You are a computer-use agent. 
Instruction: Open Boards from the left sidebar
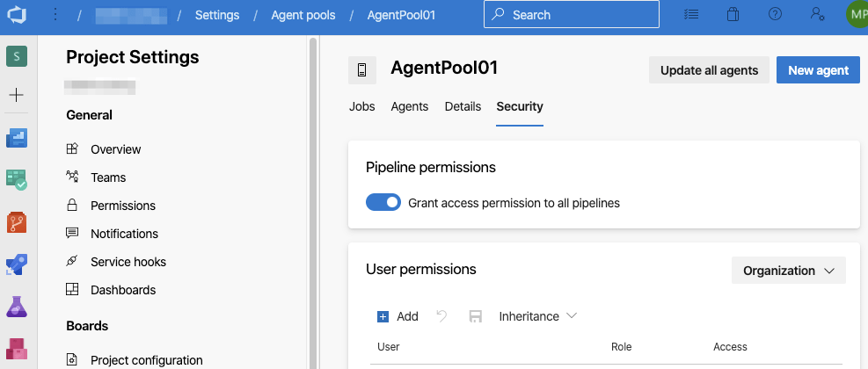tap(17, 180)
